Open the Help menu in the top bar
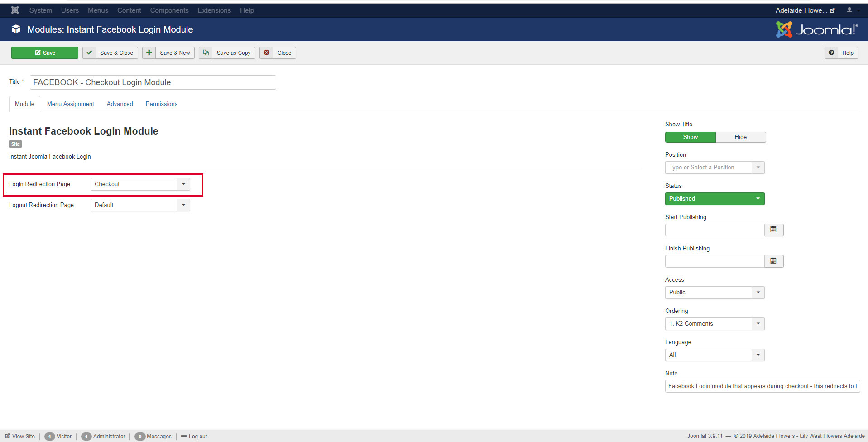The image size is (868, 442). click(x=247, y=10)
